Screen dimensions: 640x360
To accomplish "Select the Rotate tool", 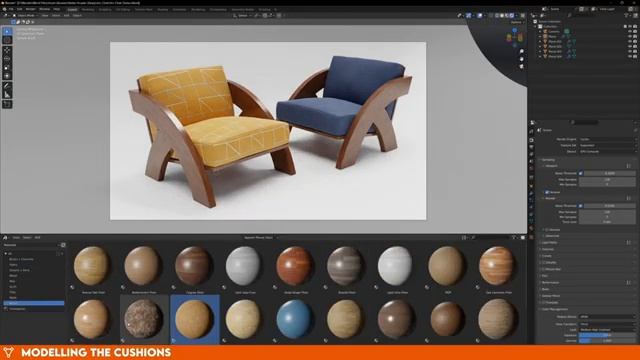I will 7,59.
